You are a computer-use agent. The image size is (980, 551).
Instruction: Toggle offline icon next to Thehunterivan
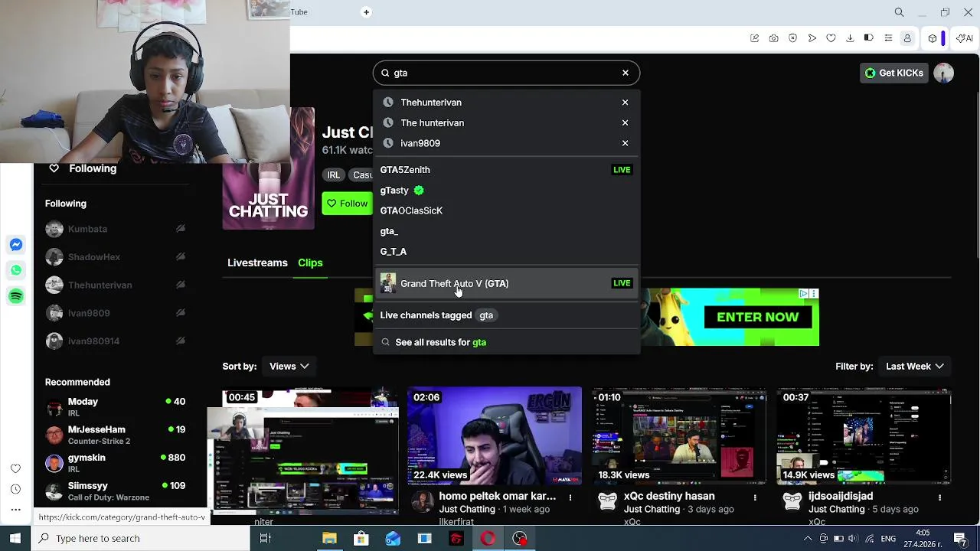[181, 285]
